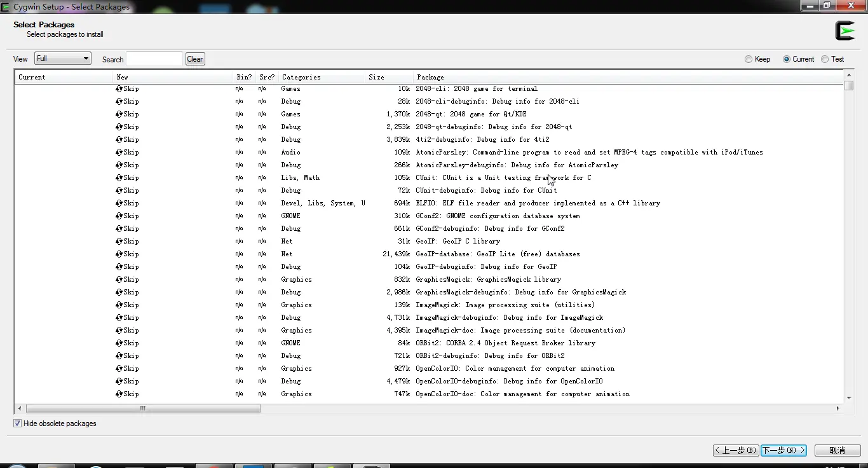
Task: Click the Categories column header
Action: click(322, 77)
